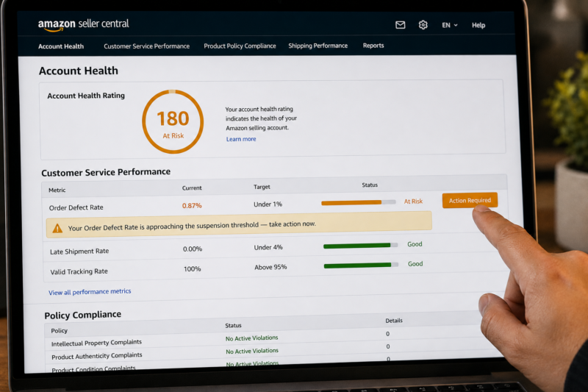This screenshot has height=392, width=588.
Task: Click No Active Violations for Intellectual Property Complaints
Action: (x=251, y=338)
